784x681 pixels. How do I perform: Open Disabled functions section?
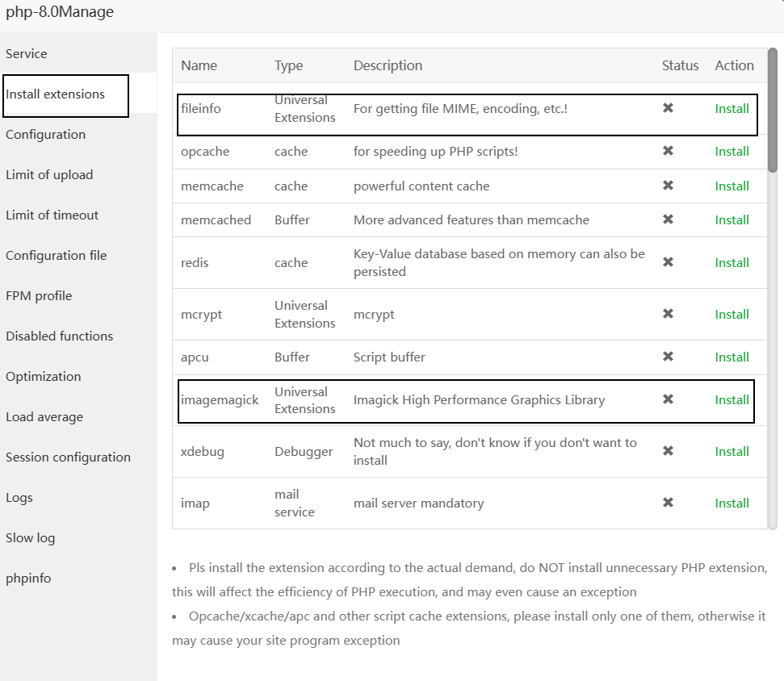pos(59,336)
